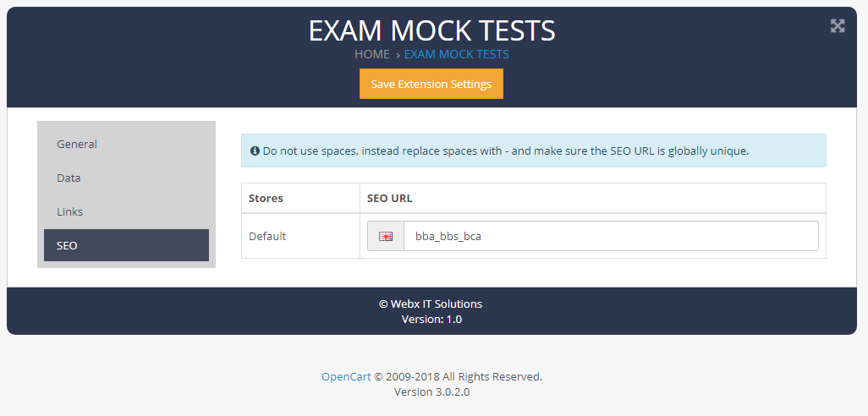Select the Links tab

[70, 211]
